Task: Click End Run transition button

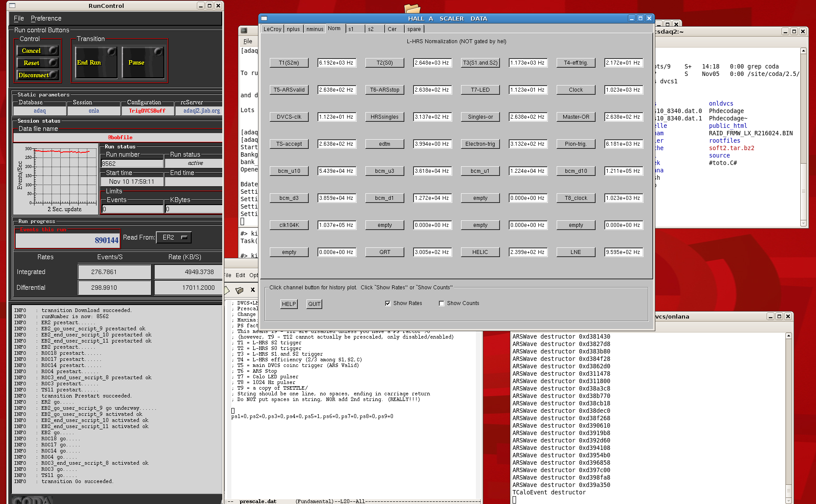Action: 96,62
